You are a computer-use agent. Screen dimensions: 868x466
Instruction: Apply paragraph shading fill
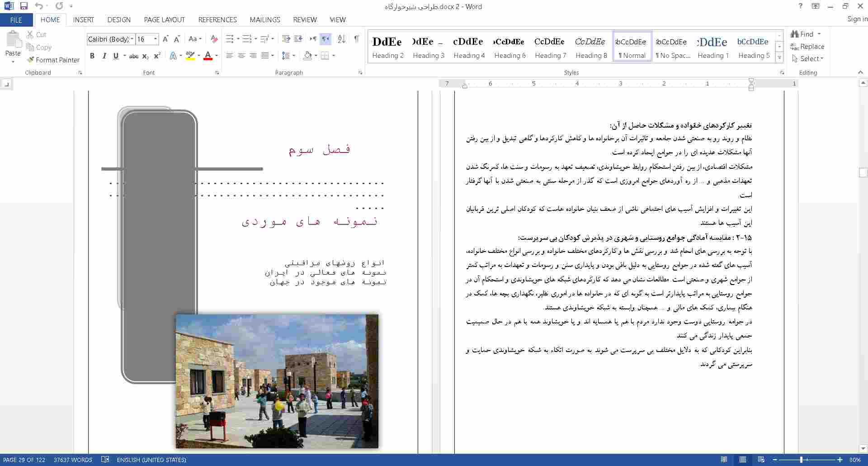pyautogui.click(x=307, y=56)
